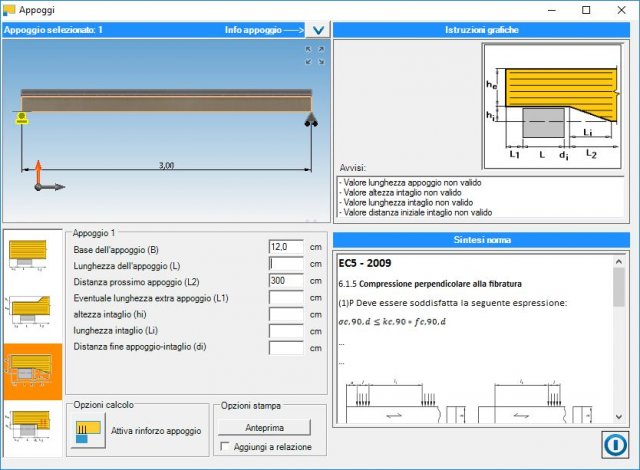This screenshot has height=470, width=640.
Task: Click the coordinate axis origin icon
Action: pyautogui.click(x=38, y=180)
